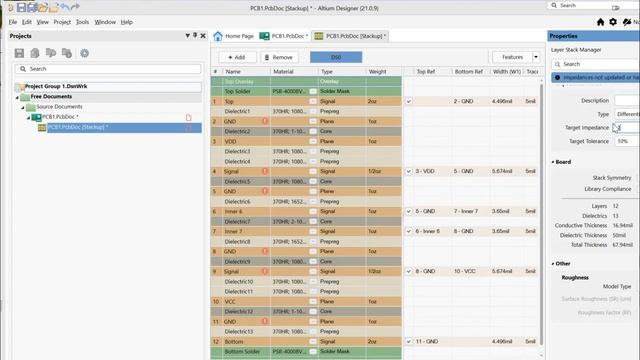Click the Target Impedance input field
Viewport: 640px width, 360px height.
coord(627,128)
